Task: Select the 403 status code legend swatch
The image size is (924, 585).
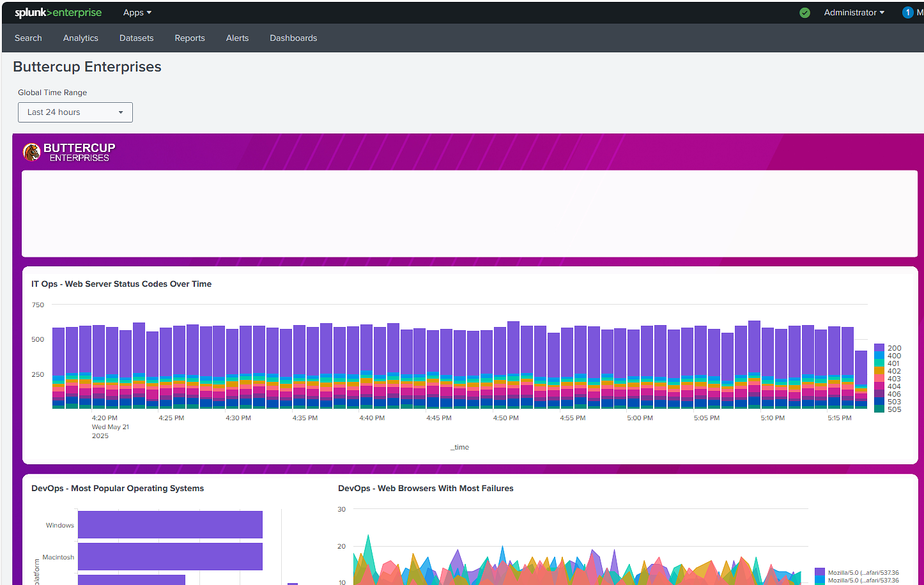Action: [x=879, y=379]
